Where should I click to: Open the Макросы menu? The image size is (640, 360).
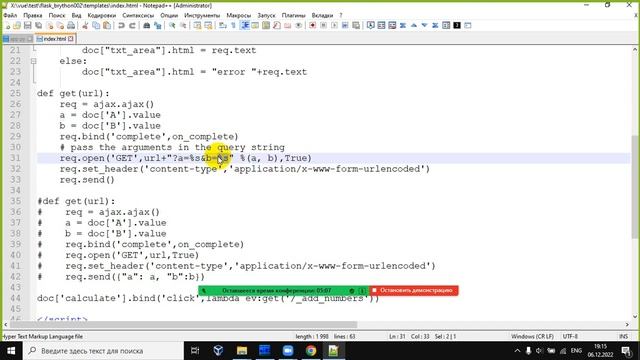[x=238, y=15]
